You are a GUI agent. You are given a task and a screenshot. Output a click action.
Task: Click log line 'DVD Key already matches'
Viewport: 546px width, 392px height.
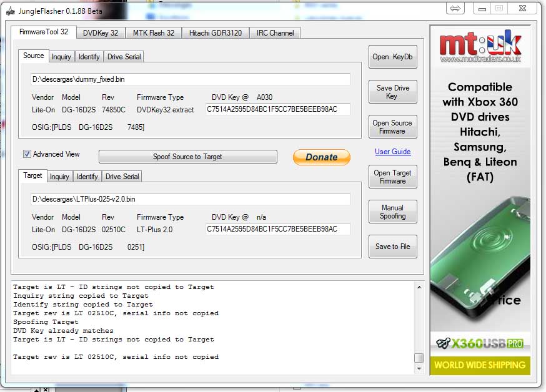pos(63,331)
